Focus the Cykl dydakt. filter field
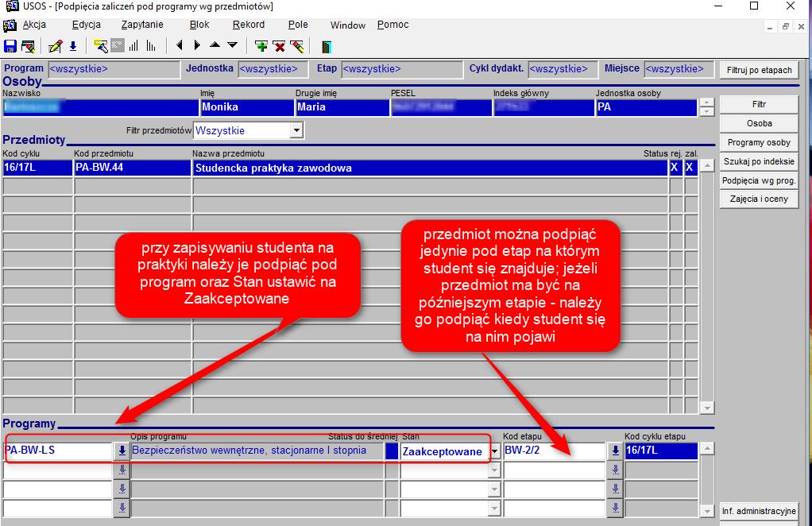Screen dimensions: 812x526 (x=563, y=69)
